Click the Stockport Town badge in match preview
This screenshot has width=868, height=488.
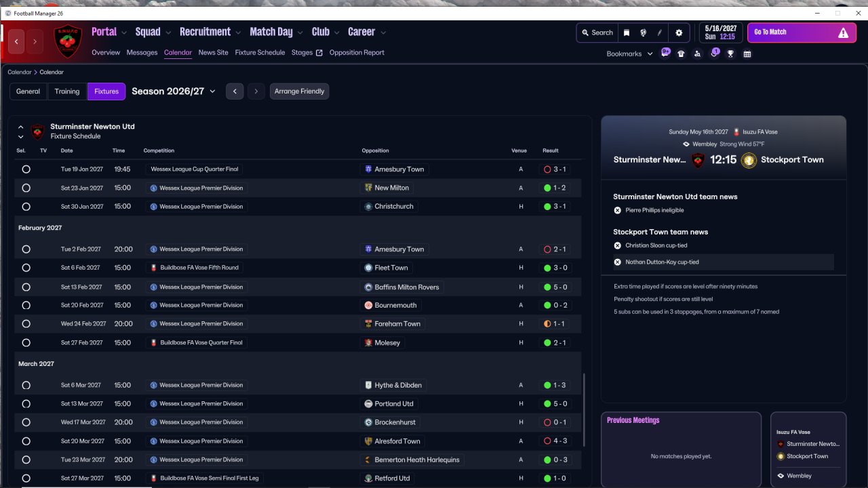(x=749, y=160)
